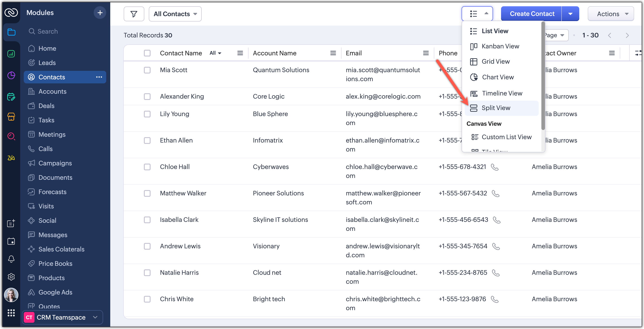644x329 pixels.
Task: Open the notifications bell in left rail
Action: tap(11, 259)
